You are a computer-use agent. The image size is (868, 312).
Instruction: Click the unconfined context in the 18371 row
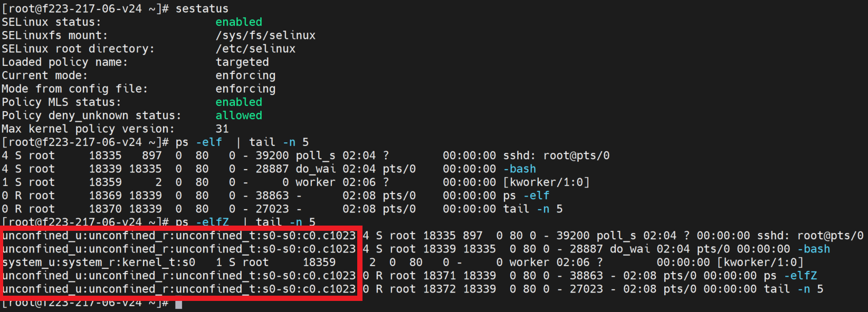(x=179, y=276)
